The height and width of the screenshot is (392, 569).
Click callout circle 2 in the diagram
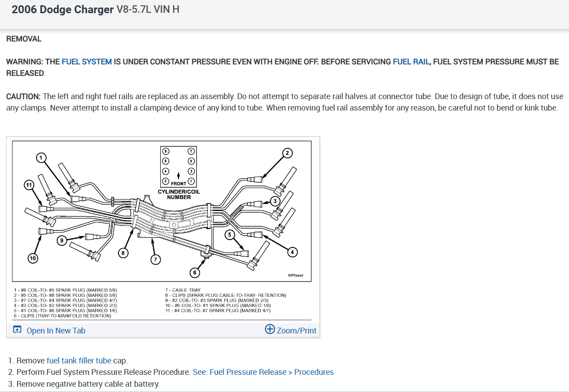point(287,153)
